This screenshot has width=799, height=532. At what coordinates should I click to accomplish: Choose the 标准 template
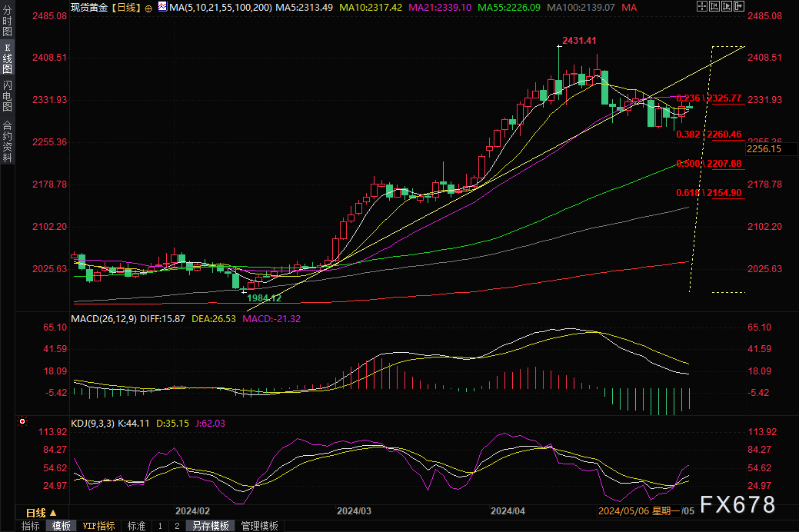click(x=135, y=526)
